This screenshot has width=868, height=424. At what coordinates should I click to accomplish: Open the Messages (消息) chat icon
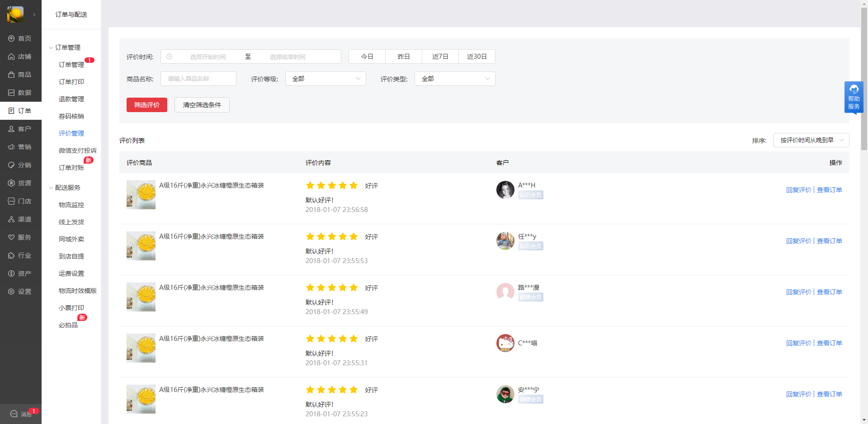(14, 414)
